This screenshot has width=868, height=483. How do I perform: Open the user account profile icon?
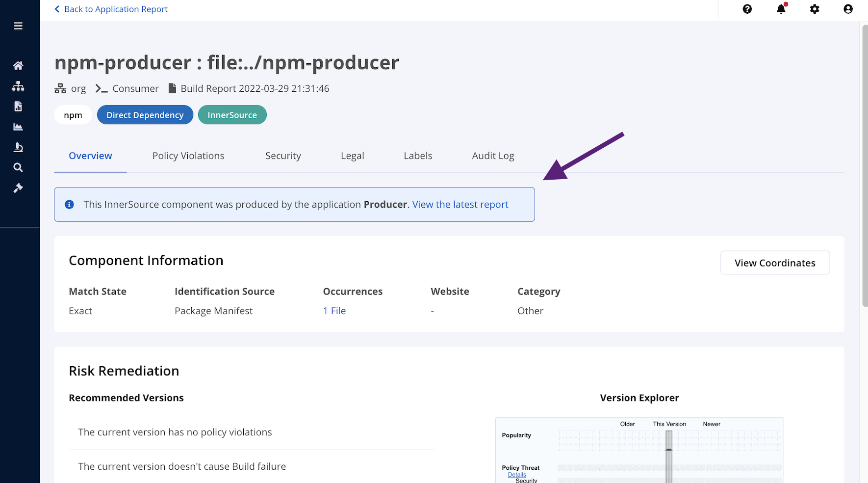848,9
